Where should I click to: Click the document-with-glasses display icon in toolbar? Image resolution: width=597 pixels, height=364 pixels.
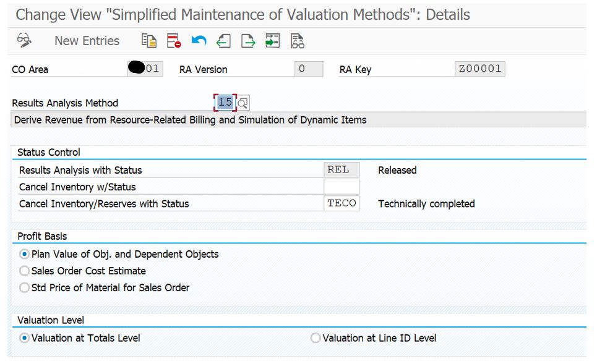298,41
